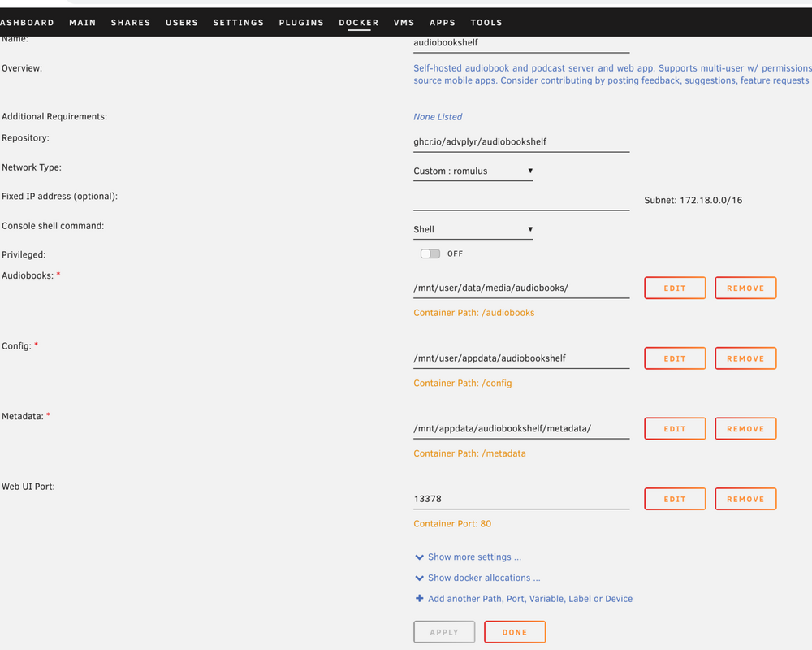Click the Console shell command label
The image size is (812, 650).
tap(53, 226)
